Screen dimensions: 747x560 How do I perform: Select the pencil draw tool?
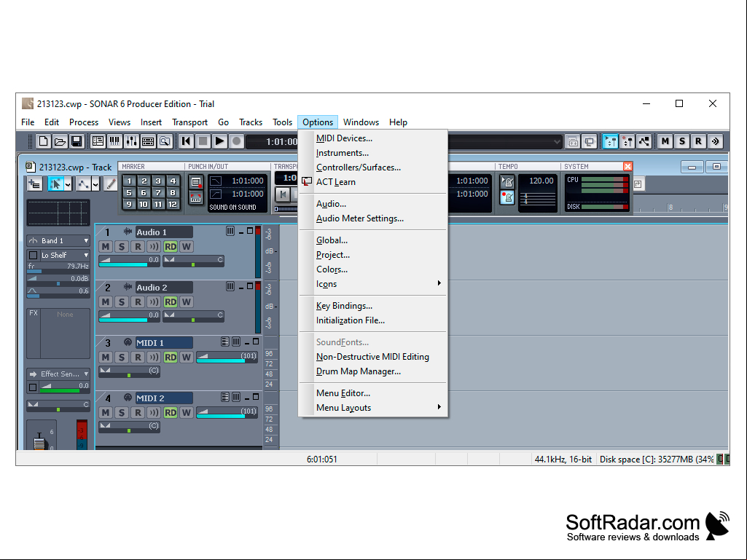[111, 184]
